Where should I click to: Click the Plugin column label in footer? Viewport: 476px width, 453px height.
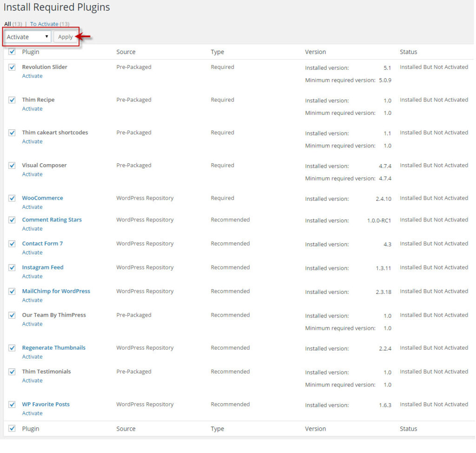pos(31,429)
